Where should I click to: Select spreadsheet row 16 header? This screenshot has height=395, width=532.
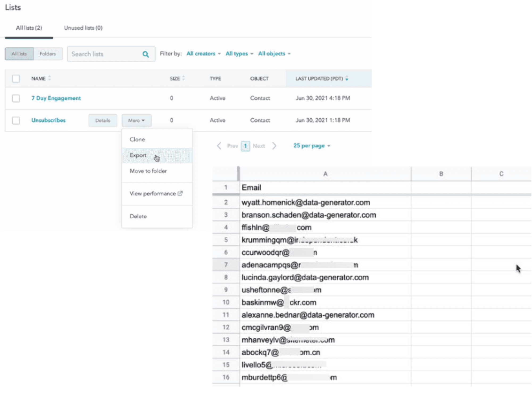(226, 377)
